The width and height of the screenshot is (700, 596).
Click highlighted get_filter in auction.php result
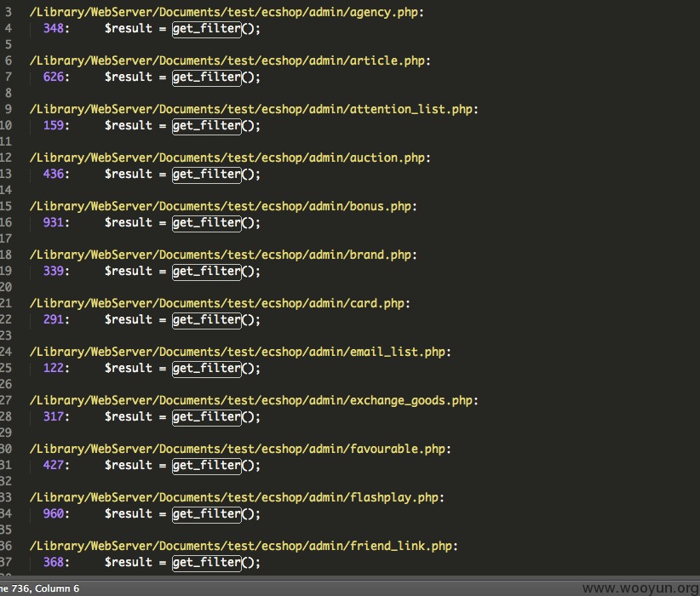pyautogui.click(x=207, y=175)
